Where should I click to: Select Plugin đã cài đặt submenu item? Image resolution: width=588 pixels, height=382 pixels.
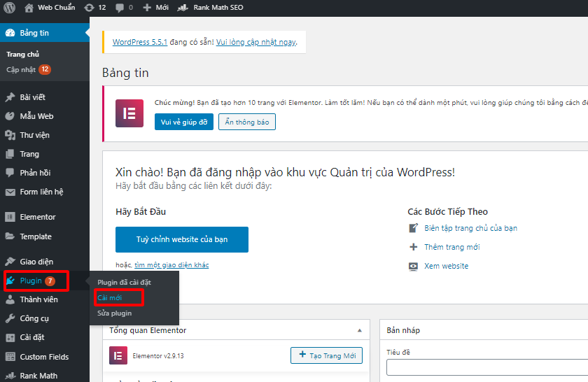pos(124,282)
